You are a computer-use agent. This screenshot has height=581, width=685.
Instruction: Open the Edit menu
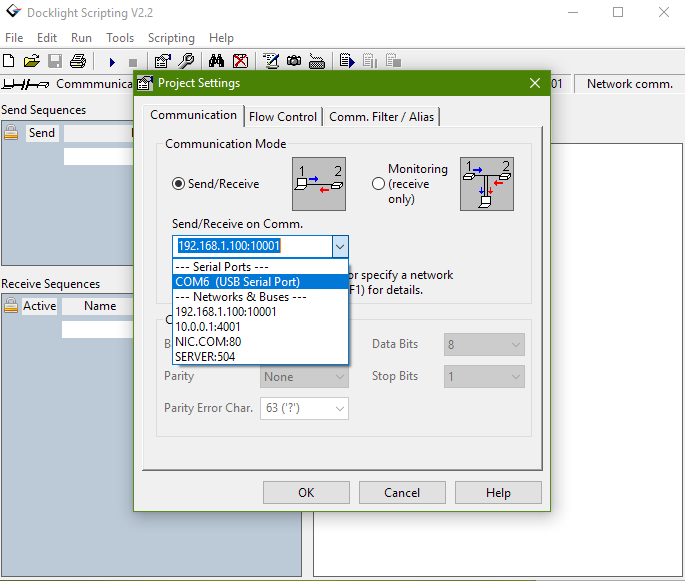click(47, 38)
